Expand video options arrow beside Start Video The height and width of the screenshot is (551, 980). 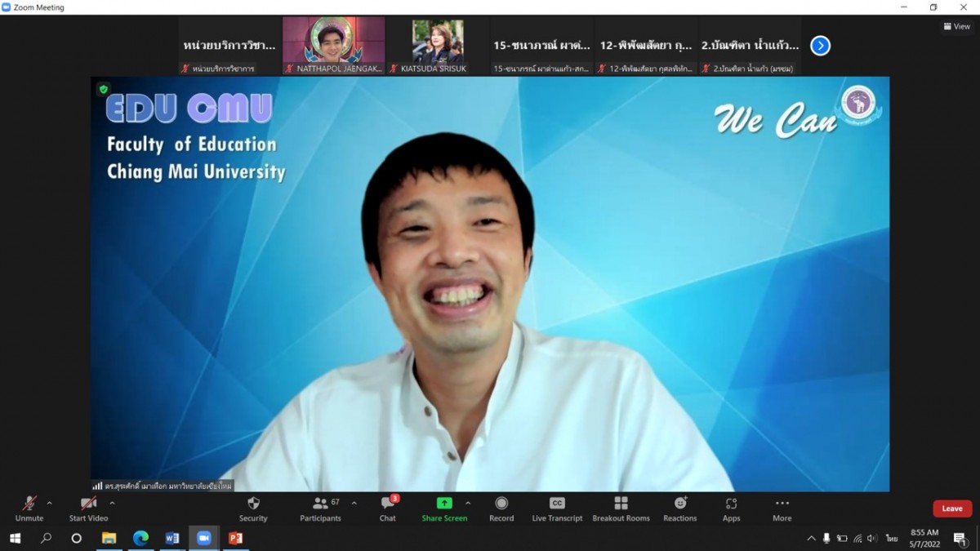[x=112, y=503]
